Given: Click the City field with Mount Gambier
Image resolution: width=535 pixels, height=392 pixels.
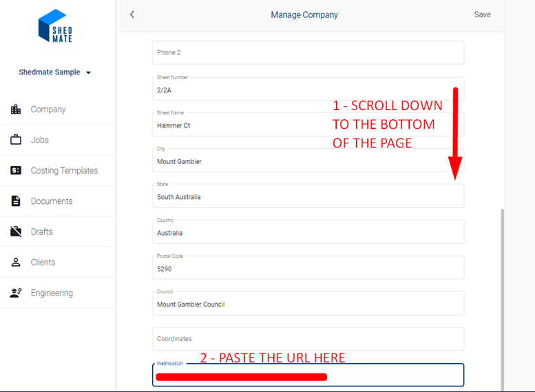Looking at the screenshot, I should [x=308, y=161].
